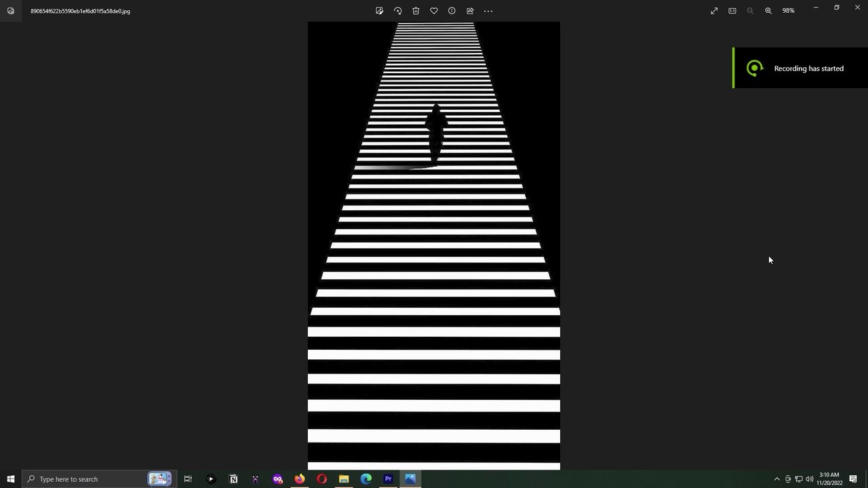Click the displayed striped photo
This screenshot has width=868, height=488.
pyautogui.click(x=434, y=245)
